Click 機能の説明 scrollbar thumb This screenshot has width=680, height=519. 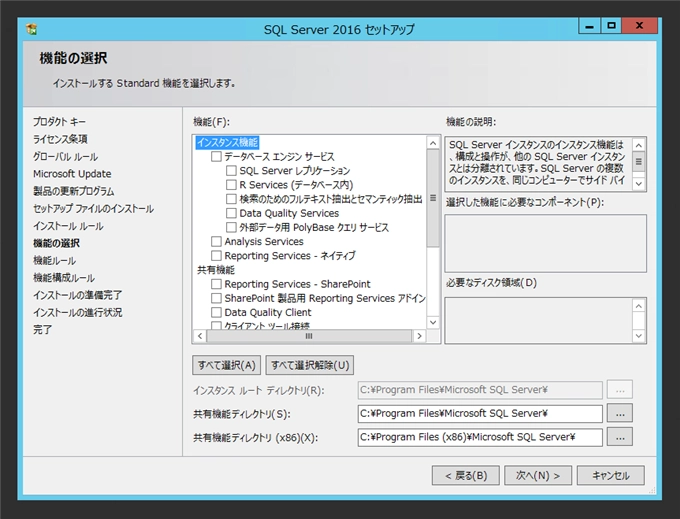[638, 162]
